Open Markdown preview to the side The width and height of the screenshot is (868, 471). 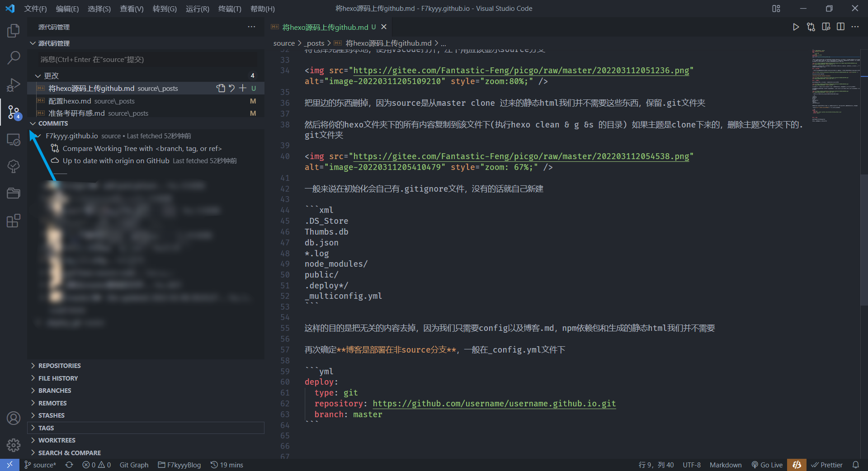pos(826,27)
